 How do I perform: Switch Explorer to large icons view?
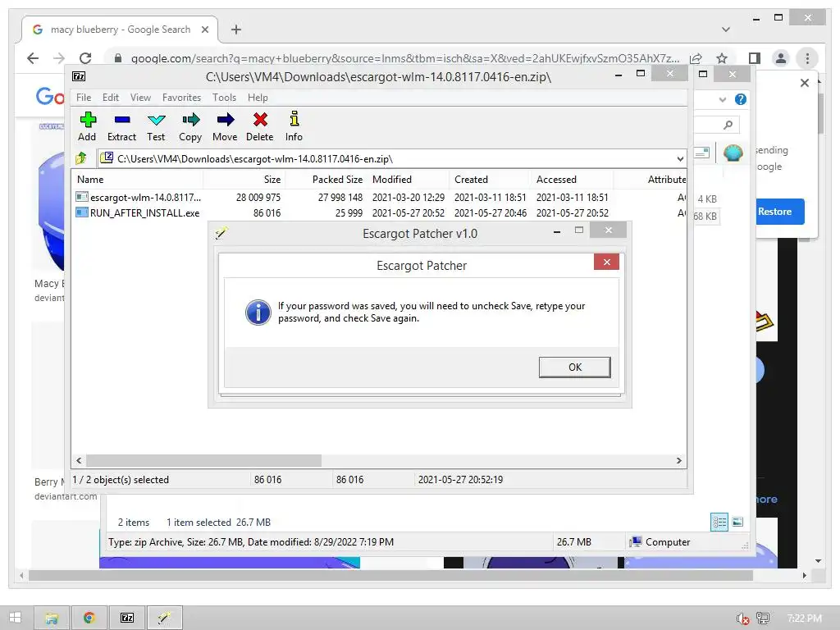click(x=737, y=522)
